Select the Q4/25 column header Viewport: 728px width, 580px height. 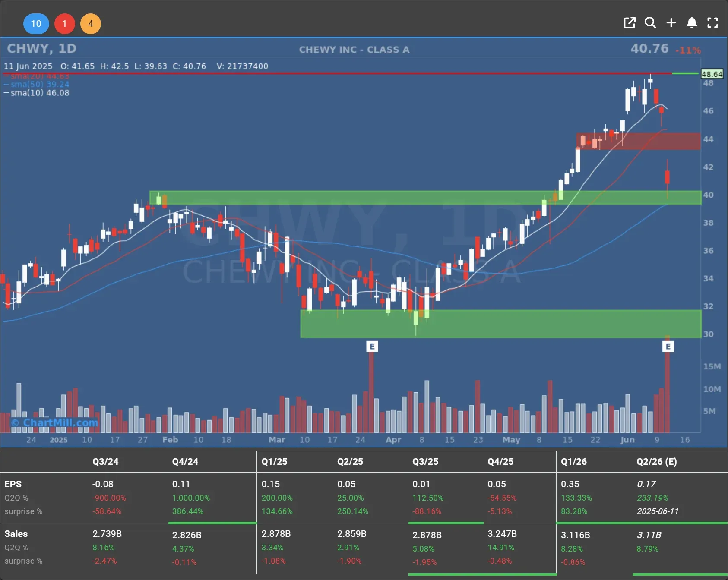[500, 461]
